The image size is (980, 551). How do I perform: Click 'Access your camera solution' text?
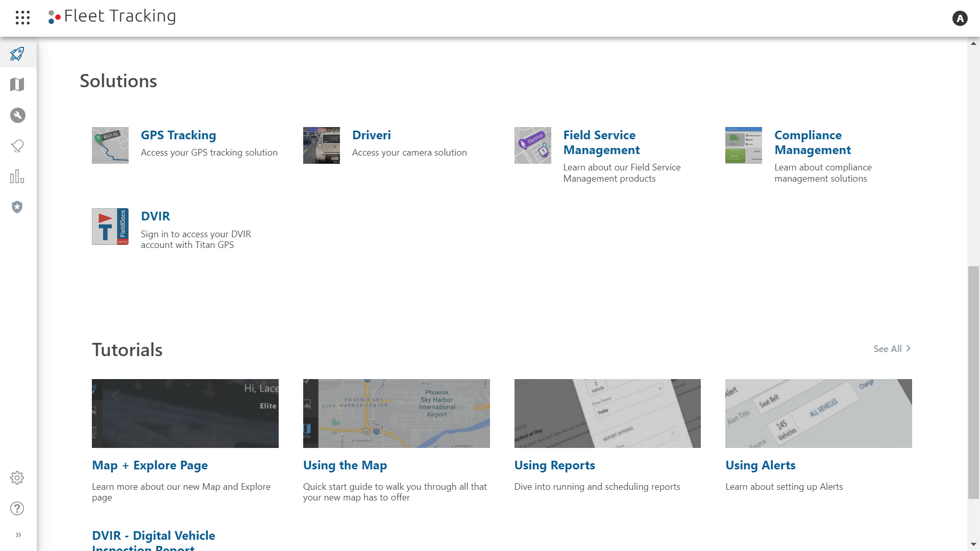pyautogui.click(x=409, y=153)
